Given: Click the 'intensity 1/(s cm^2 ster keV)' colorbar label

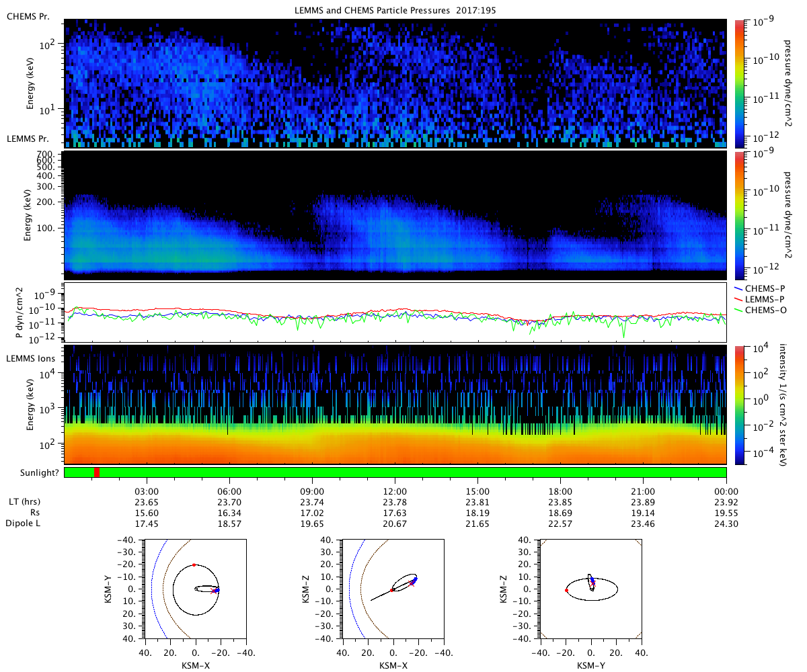Looking at the screenshot, I should click(x=784, y=405).
